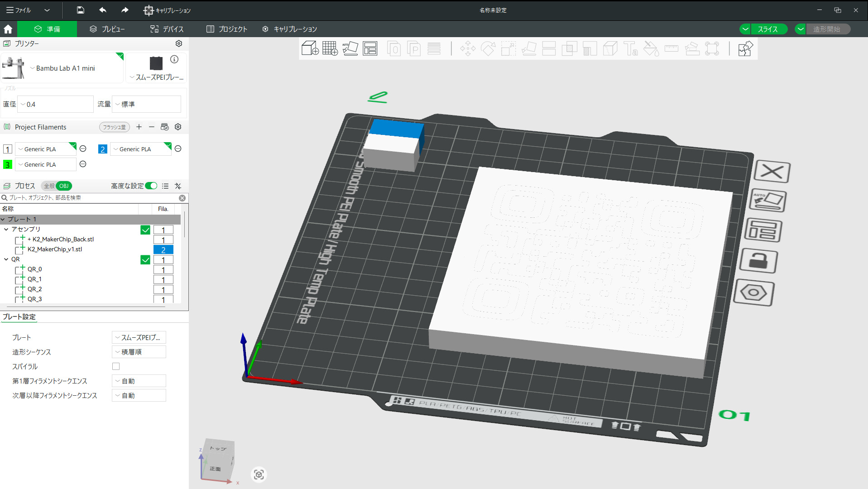Click filament 3 green color swatch
The width and height of the screenshot is (868, 489).
pyautogui.click(x=8, y=164)
